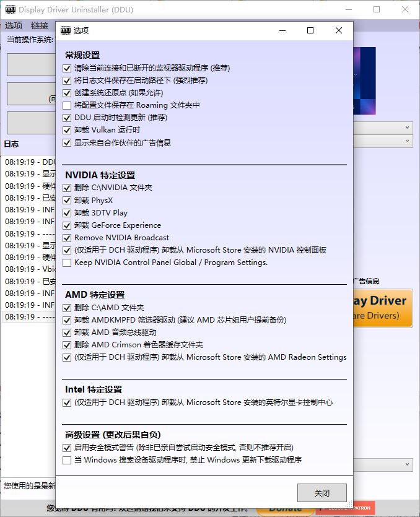Toggle Remove NVIDIA Broadcast checkbox
The height and width of the screenshot is (517, 420).
coord(68,238)
